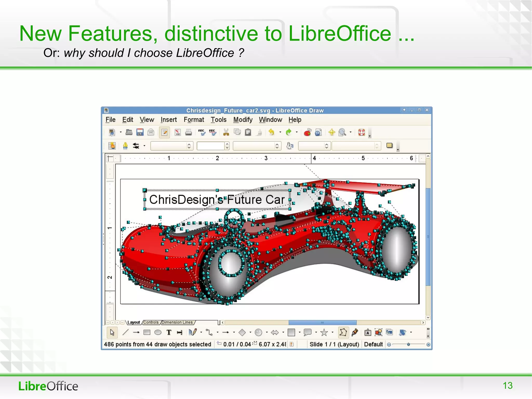The width and height of the screenshot is (532, 399).
Task: Expand the Undo history dropdown
Action: (280, 132)
